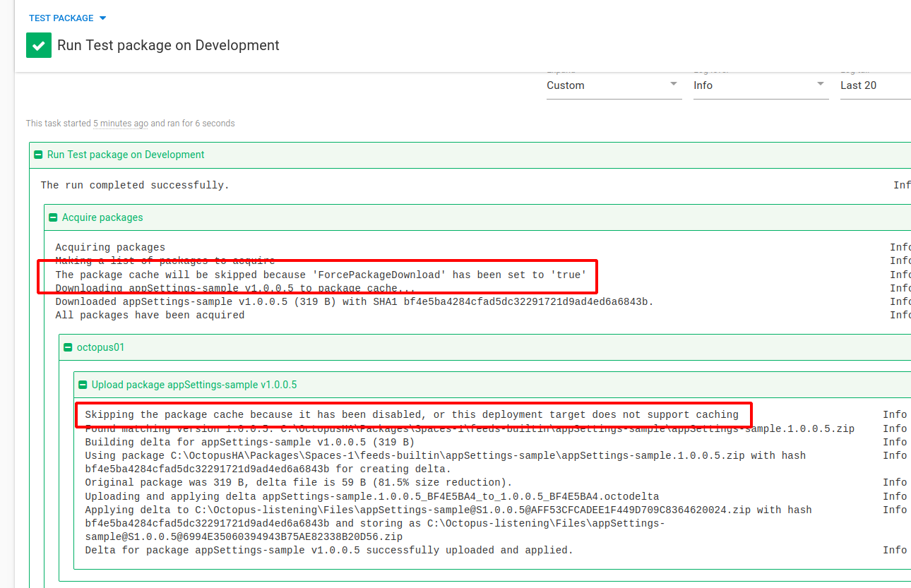The image size is (911, 588).
Task: Click the 'Run Test package on Development' page heading
Action: point(168,45)
